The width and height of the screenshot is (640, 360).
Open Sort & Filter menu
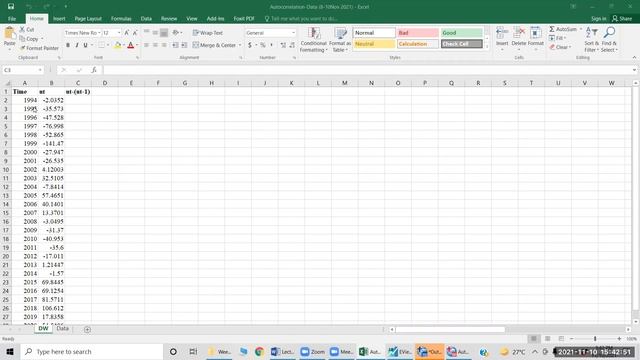[x=591, y=40]
